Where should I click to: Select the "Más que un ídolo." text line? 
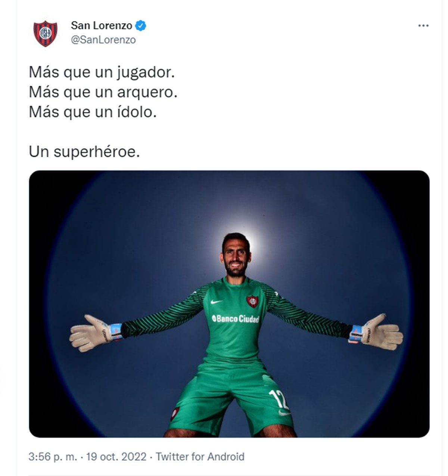click(93, 112)
